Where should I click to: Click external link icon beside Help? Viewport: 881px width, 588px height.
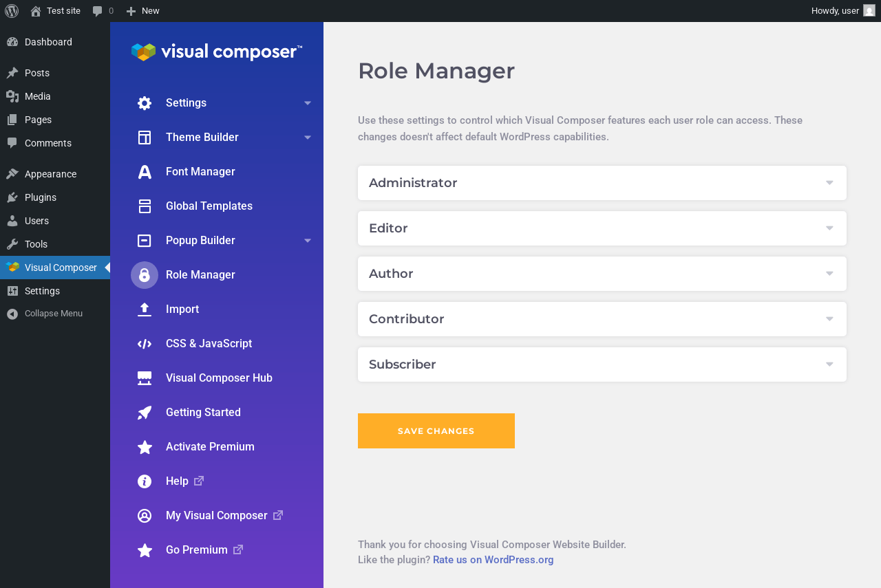pos(199,481)
